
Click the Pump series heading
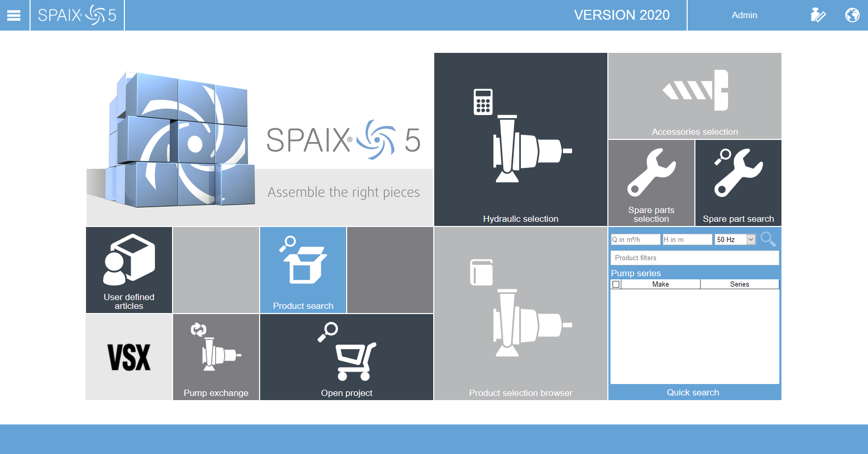coord(636,273)
